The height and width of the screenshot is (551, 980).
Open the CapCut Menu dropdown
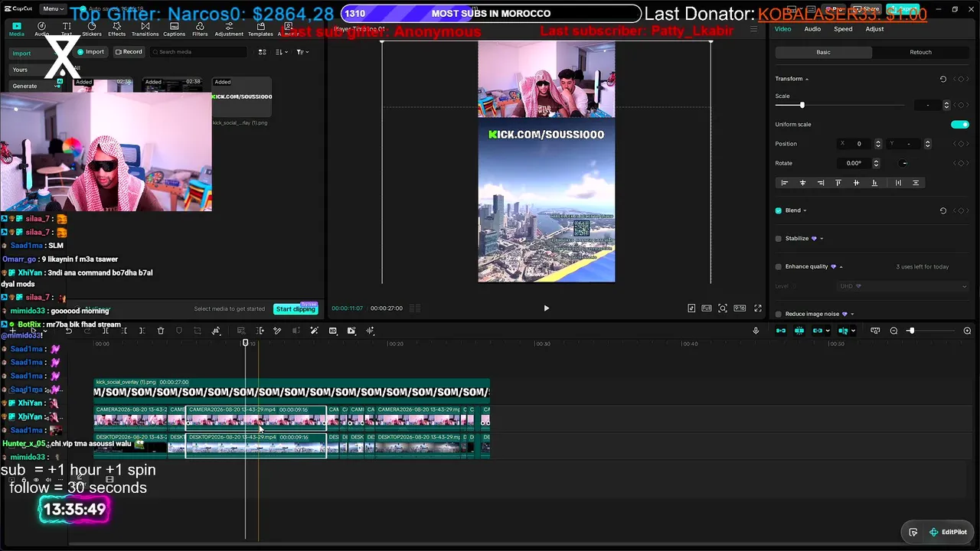54,9
